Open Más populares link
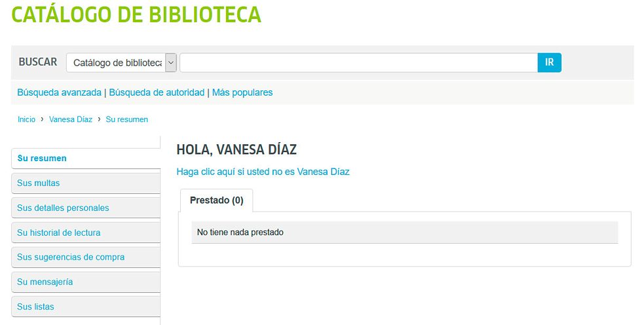The height and width of the screenshot is (325, 644). (242, 92)
